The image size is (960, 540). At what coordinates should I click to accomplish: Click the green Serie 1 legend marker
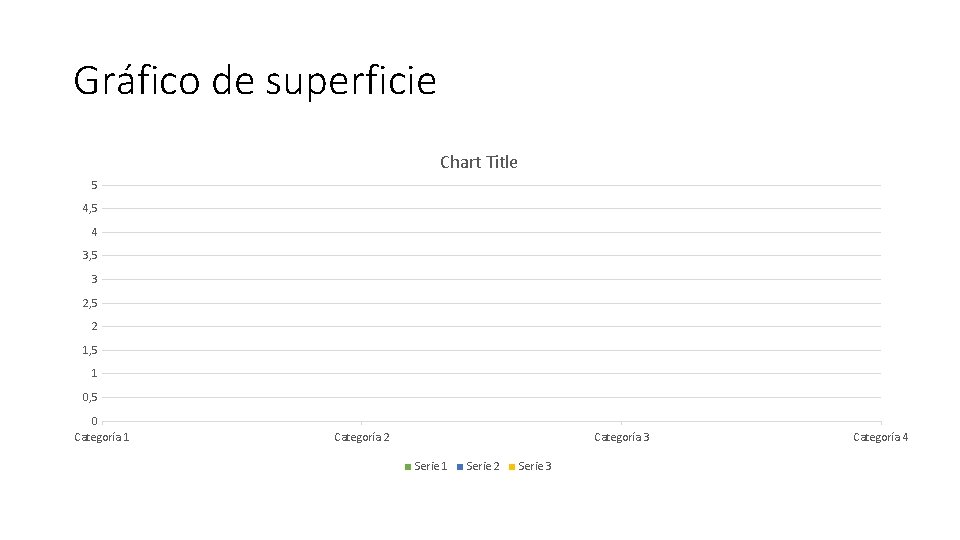408,467
